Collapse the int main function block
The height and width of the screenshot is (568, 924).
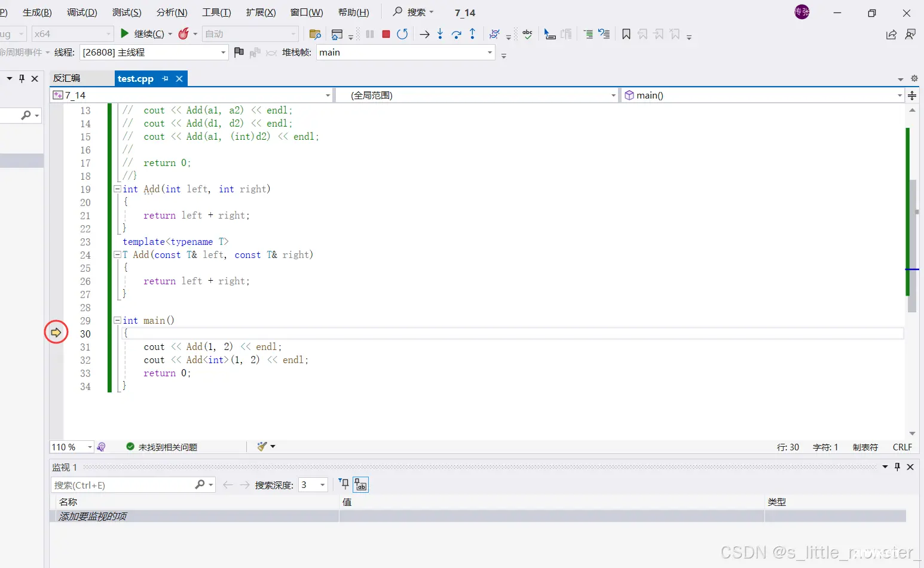(x=117, y=320)
